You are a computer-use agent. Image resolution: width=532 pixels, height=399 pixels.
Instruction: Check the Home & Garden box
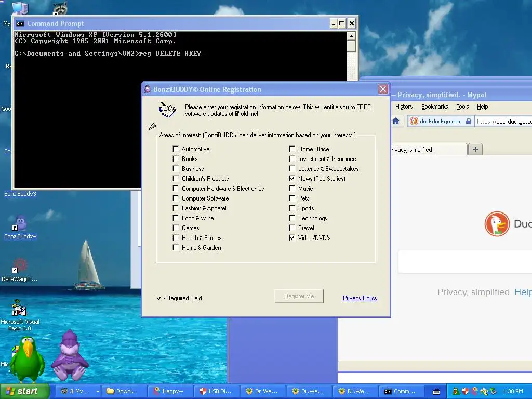click(176, 247)
